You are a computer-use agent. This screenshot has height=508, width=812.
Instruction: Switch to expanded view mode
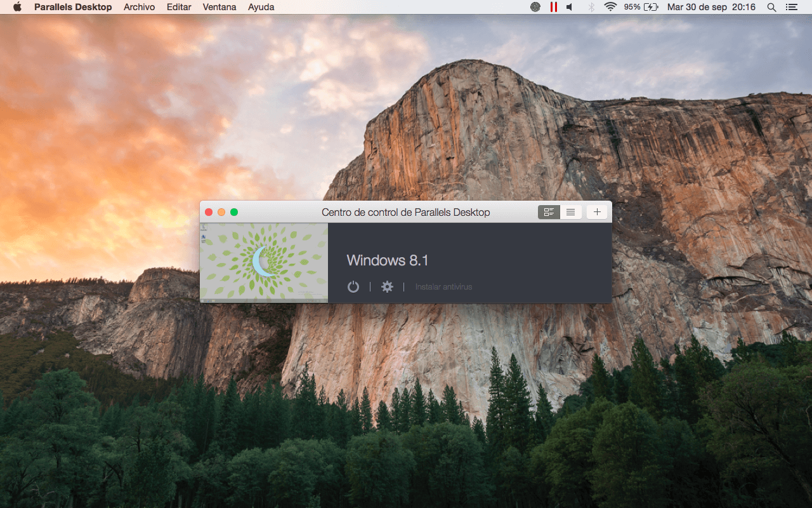coord(549,212)
